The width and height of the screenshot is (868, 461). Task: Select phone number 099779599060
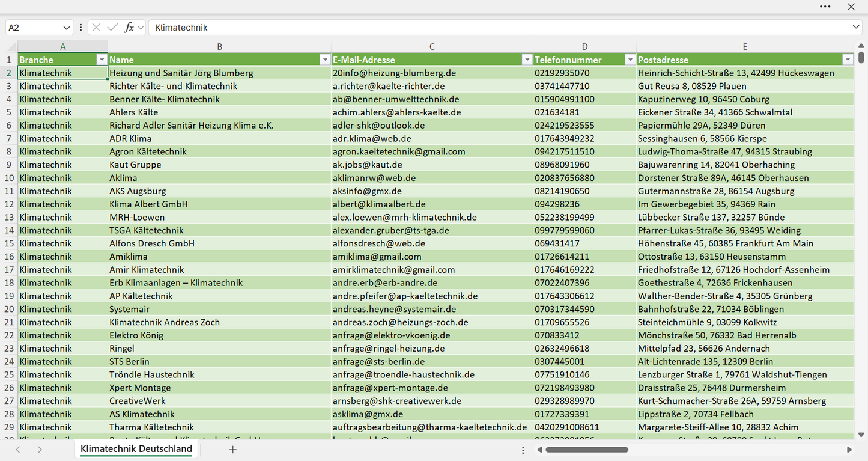coord(585,230)
